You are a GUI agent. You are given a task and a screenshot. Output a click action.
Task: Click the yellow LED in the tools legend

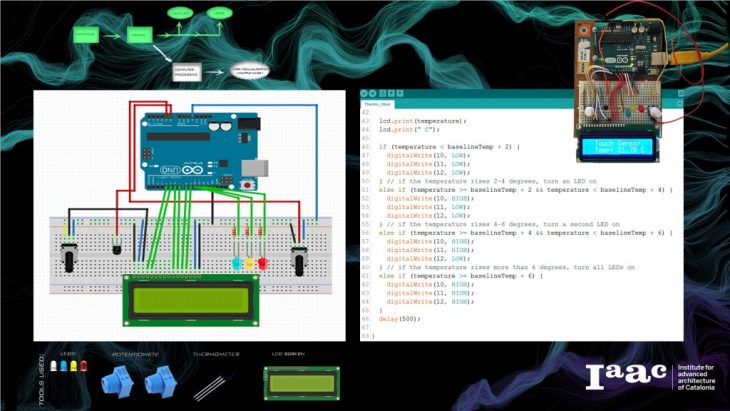[x=75, y=367]
